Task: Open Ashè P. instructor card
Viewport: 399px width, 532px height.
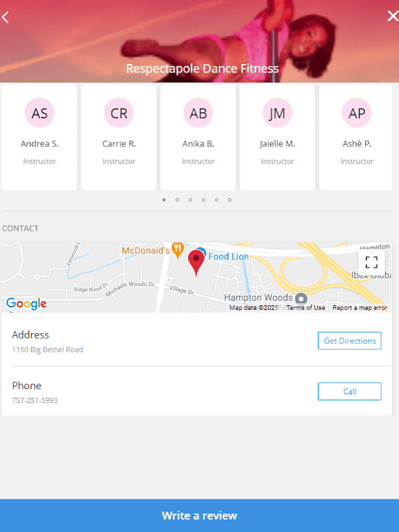Action: 356,138
